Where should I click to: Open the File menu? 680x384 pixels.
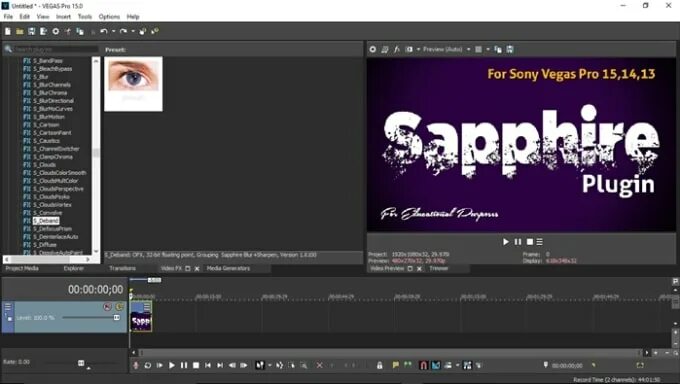coord(8,16)
